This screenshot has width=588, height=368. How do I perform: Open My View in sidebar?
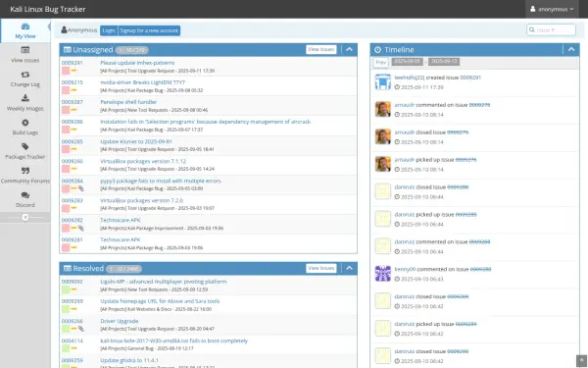point(25,30)
